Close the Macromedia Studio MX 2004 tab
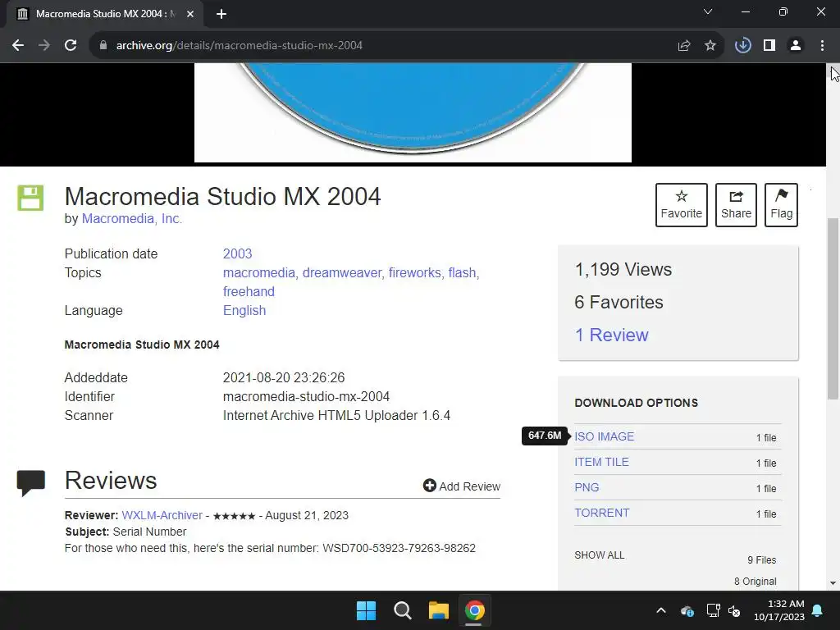The image size is (840, 630). 190,14
